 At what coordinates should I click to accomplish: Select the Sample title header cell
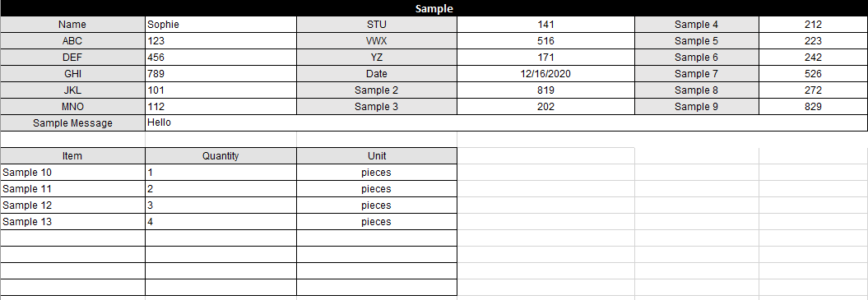click(434, 8)
